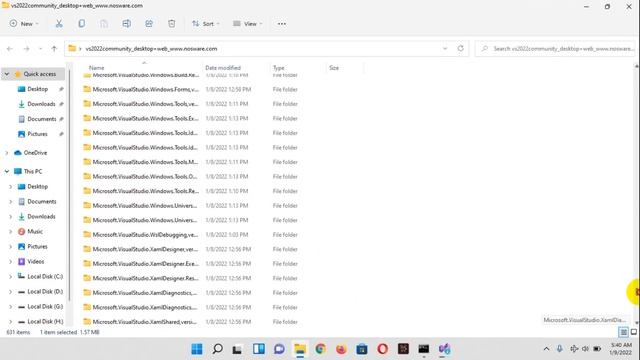
Task: Select Downloads under Quick access
Action: (x=41, y=104)
